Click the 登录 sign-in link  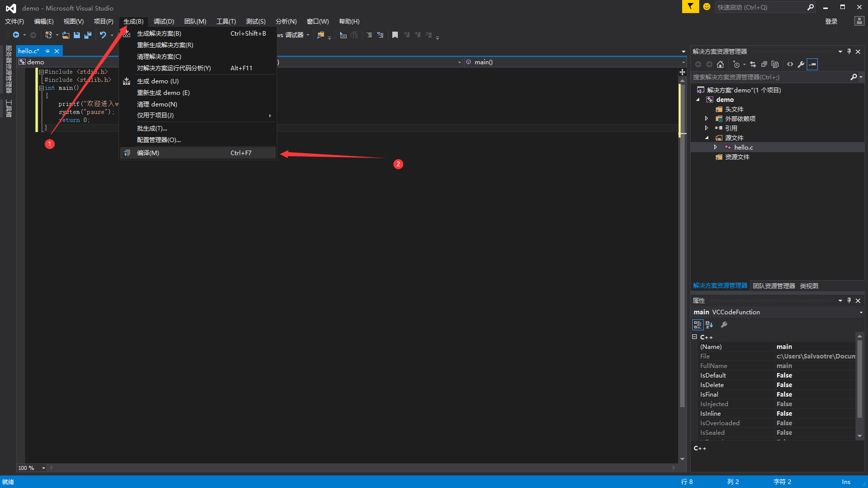831,22
